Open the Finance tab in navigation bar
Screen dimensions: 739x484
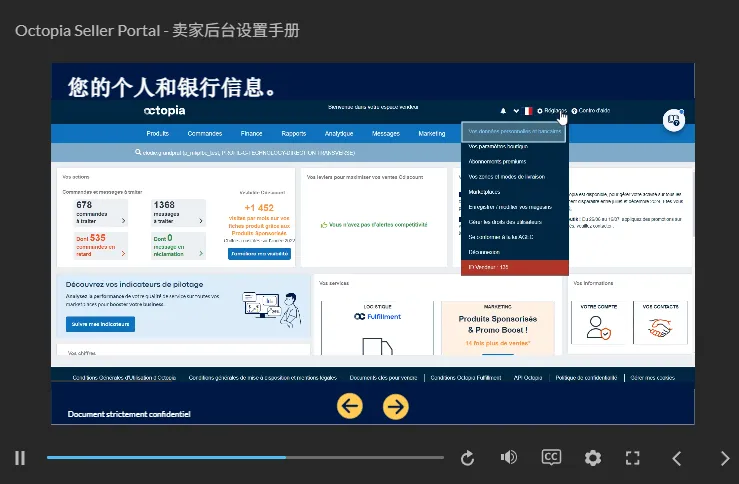[251, 134]
